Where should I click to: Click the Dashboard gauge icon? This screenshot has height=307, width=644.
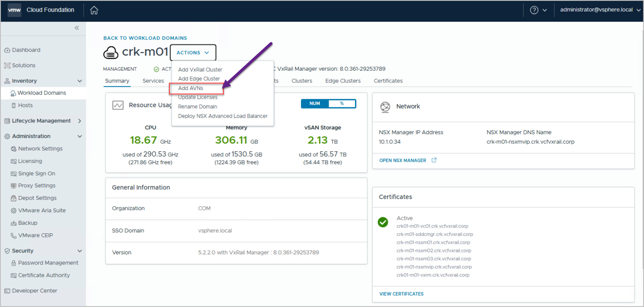click(7, 50)
